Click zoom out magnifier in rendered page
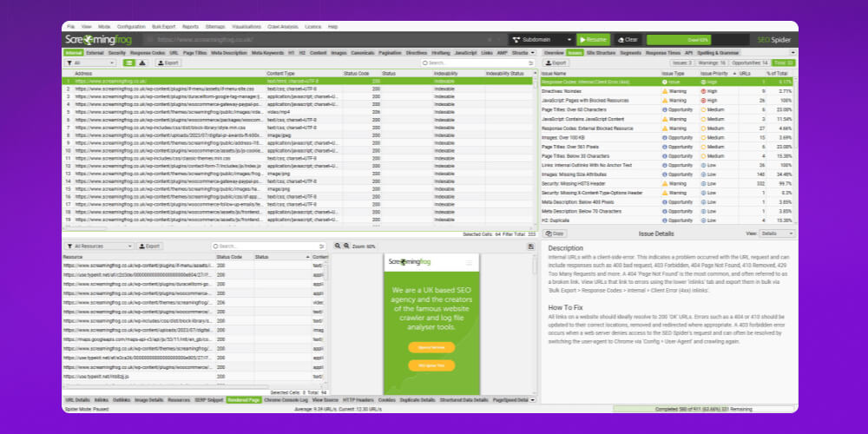868x434 pixels. 337,246
